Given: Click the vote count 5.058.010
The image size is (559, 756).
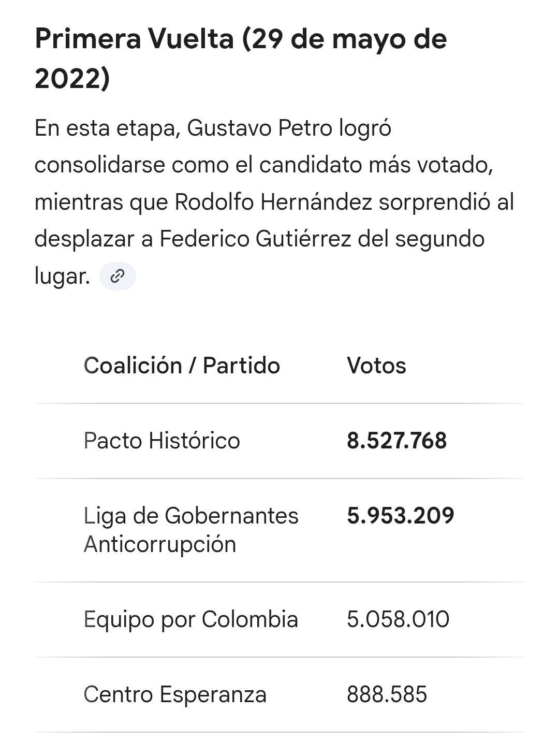Looking at the screenshot, I should coord(398,619).
